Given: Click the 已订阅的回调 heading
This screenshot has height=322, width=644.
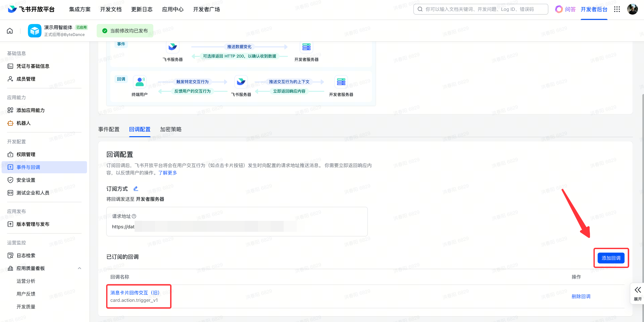Looking at the screenshot, I should [122, 257].
